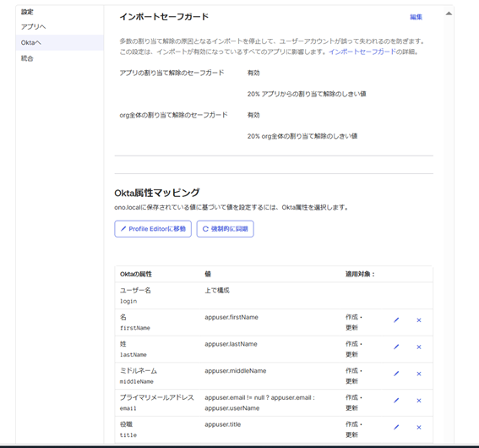Switch to the 統合 settings tab
479x448 pixels.
pos(60,58)
